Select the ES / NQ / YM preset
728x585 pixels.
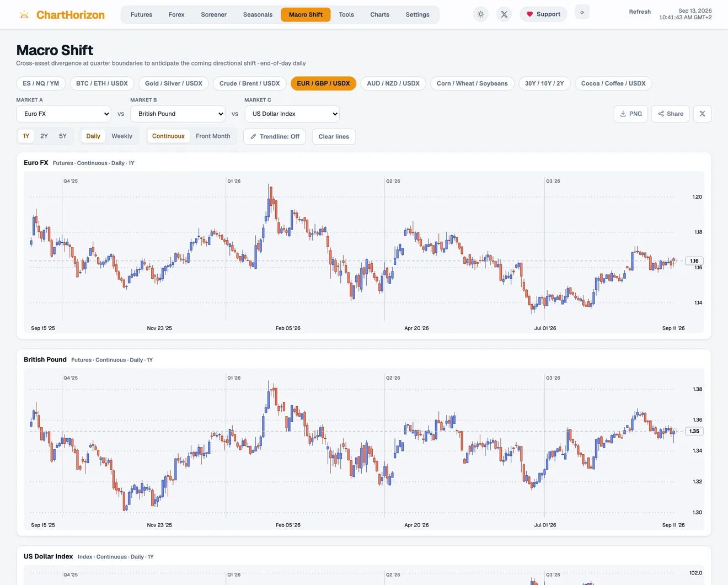click(x=41, y=83)
